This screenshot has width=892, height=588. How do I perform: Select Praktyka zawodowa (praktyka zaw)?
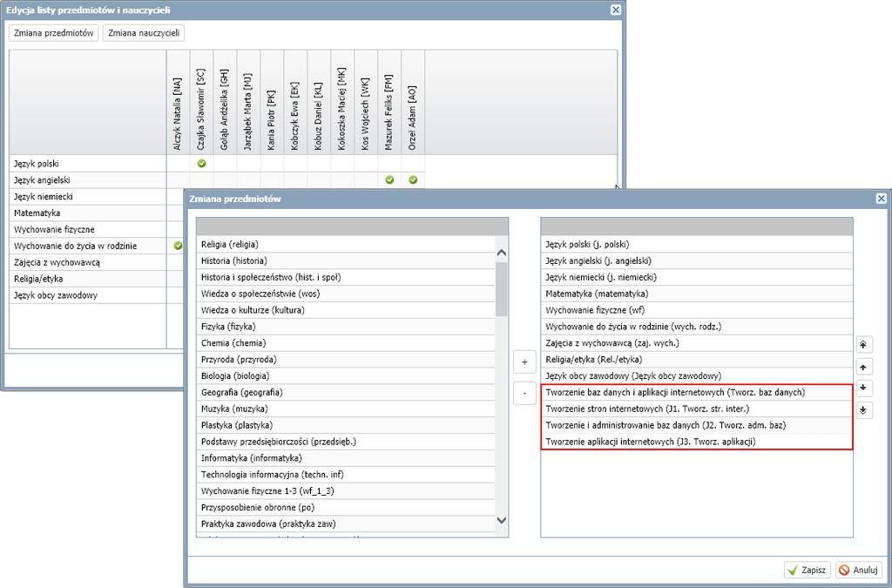point(346,525)
